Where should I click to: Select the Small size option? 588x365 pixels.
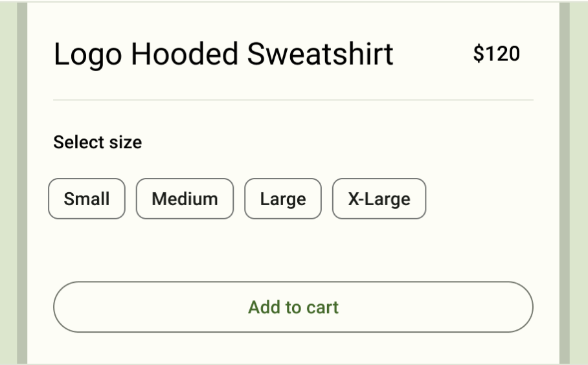pyautogui.click(x=87, y=199)
